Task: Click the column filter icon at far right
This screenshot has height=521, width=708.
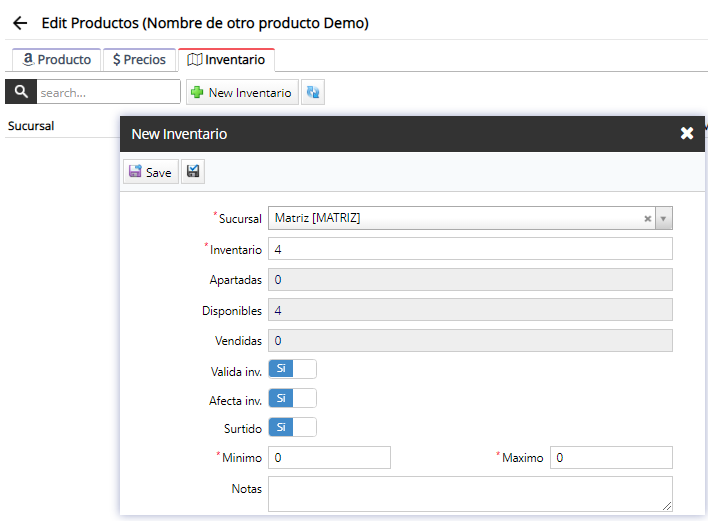Action: [704, 126]
